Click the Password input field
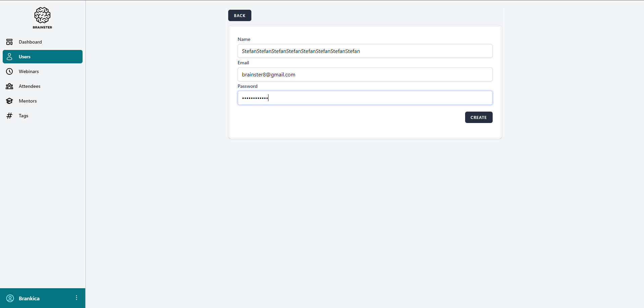The height and width of the screenshot is (308, 644). [x=365, y=98]
